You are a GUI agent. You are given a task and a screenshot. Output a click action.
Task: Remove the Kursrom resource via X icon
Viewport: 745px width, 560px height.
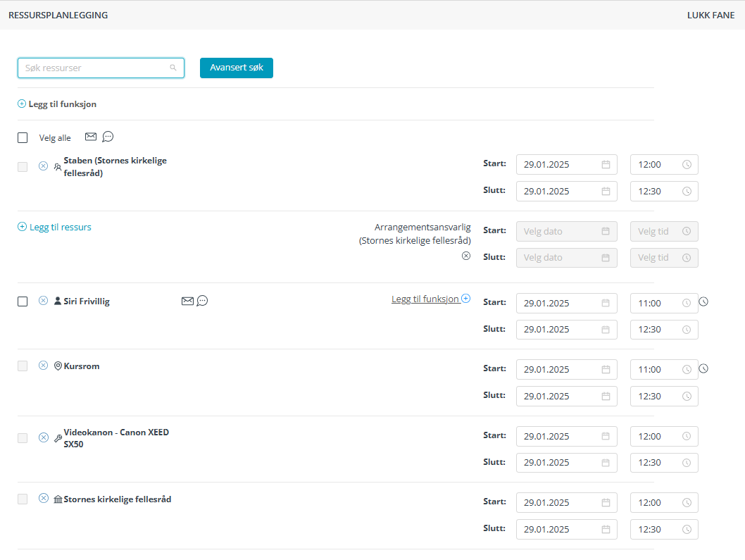coord(43,366)
